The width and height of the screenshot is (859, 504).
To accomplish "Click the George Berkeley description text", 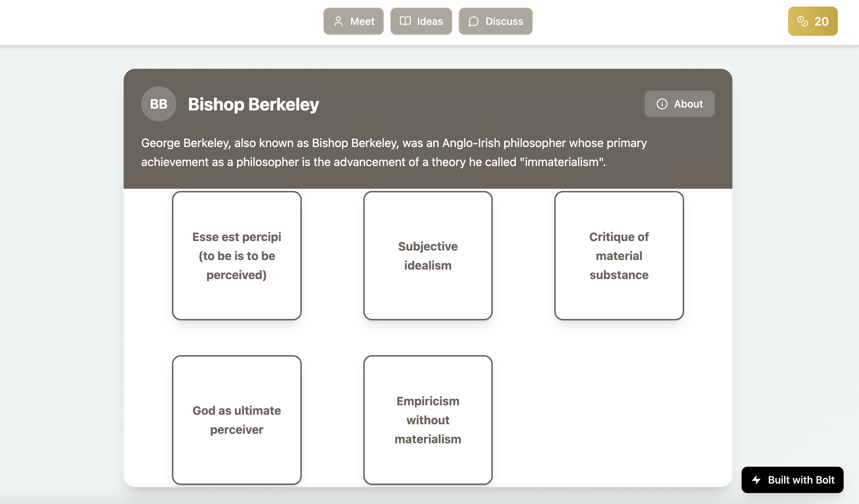I will [394, 153].
